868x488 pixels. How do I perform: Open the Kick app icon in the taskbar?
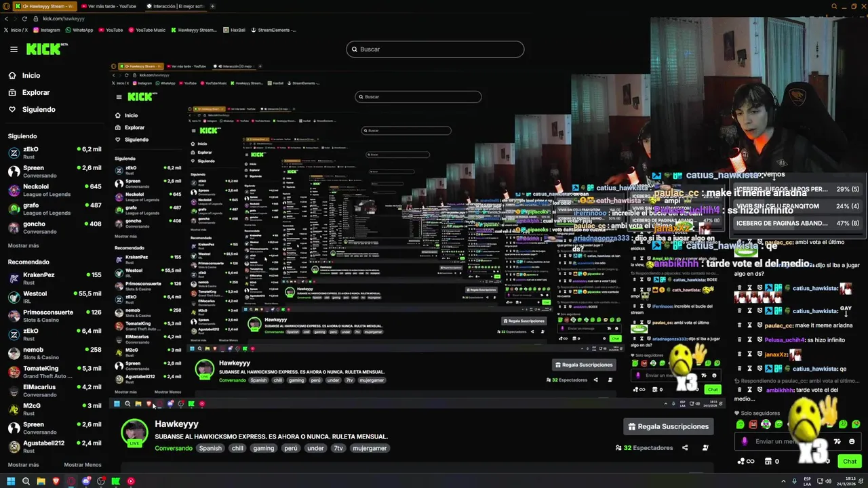116,481
